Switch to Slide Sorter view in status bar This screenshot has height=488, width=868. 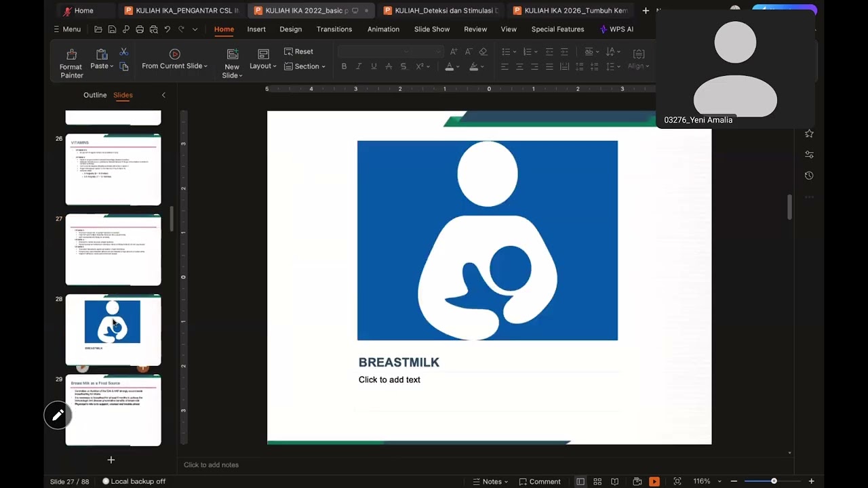[x=597, y=481]
